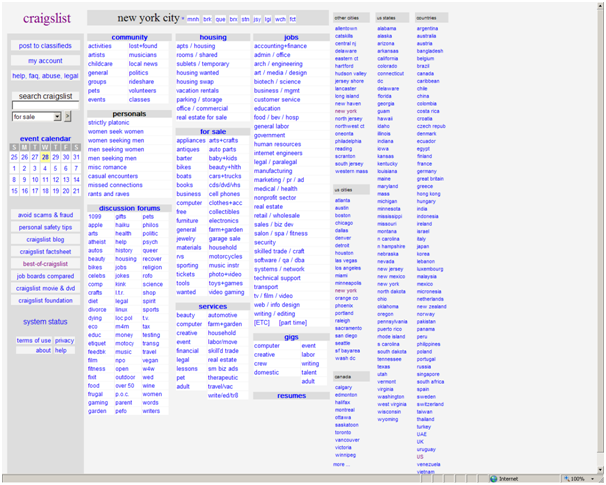Image resolution: width=606 pixels, height=485 pixels.
Task: Click 'writing / editing' jobs link
Action: tap(274, 314)
